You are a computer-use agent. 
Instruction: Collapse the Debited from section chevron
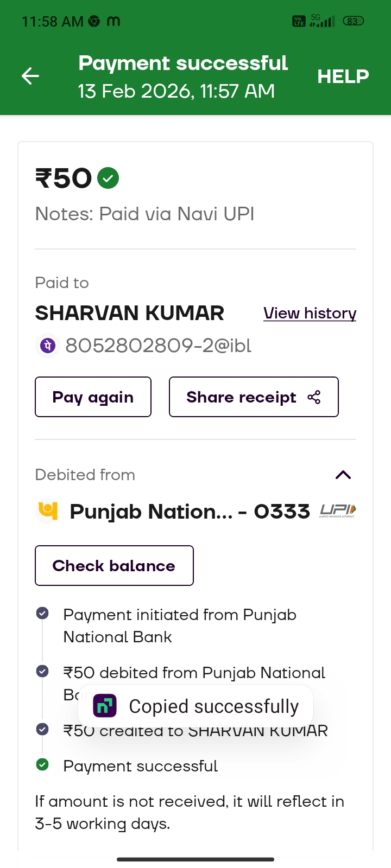[343, 475]
